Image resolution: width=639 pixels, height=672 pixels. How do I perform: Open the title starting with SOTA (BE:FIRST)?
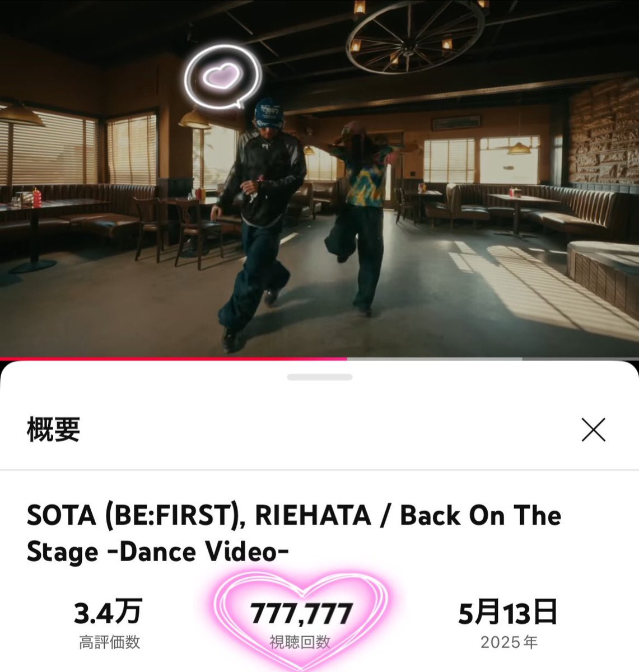tap(293, 534)
